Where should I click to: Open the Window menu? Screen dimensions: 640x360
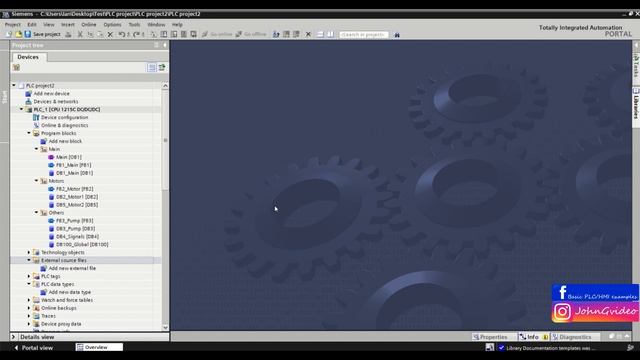click(x=156, y=24)
